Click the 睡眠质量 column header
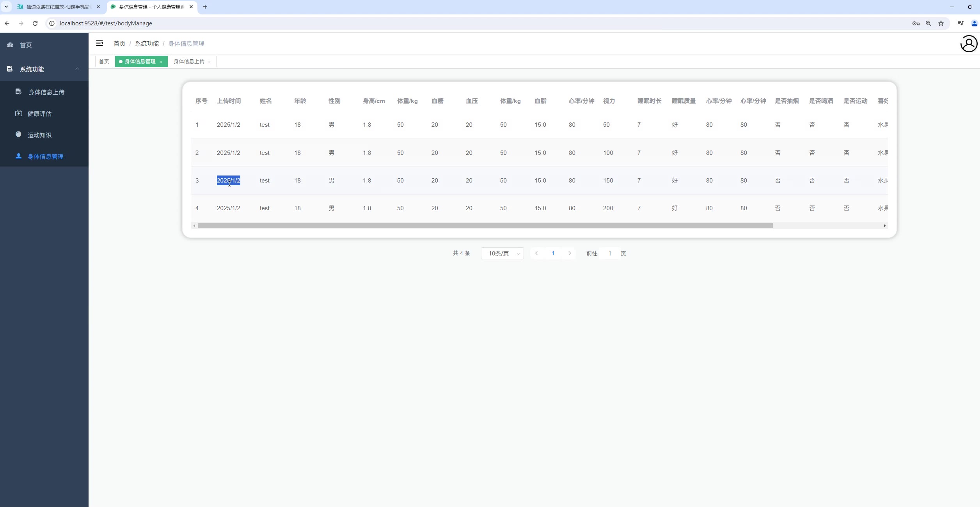 684,101
